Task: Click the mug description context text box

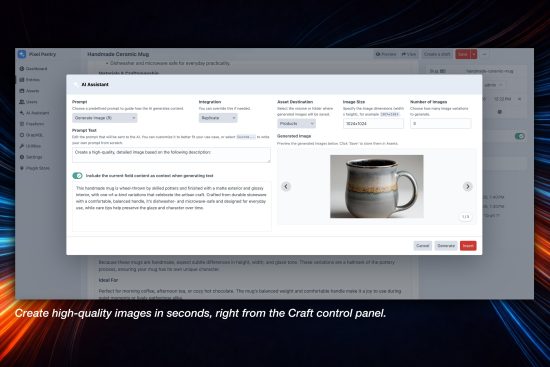Action: pyautogui.click(x=172, y=206)
